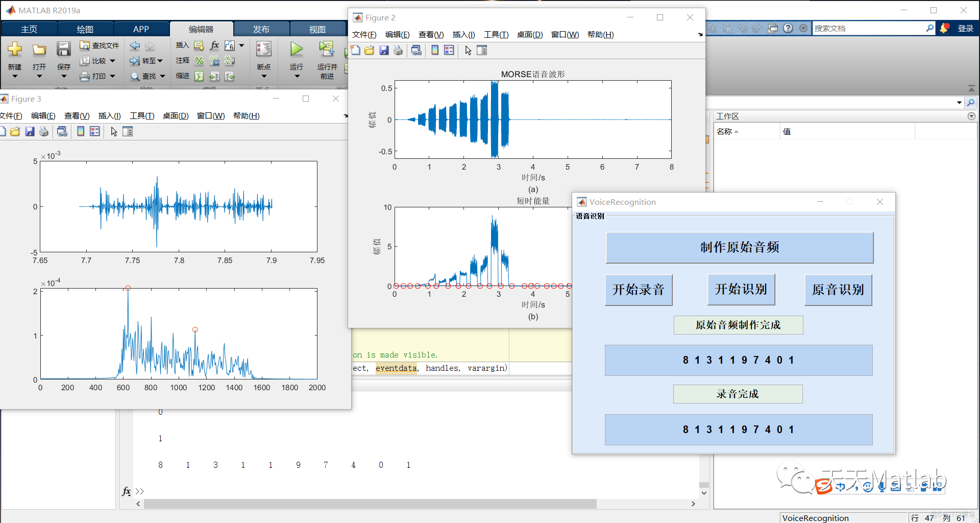This screenshot has height=523, width=980.
Task: Click the 制作原始音频 button in VoiceRecognition
Action: (740, 248)
